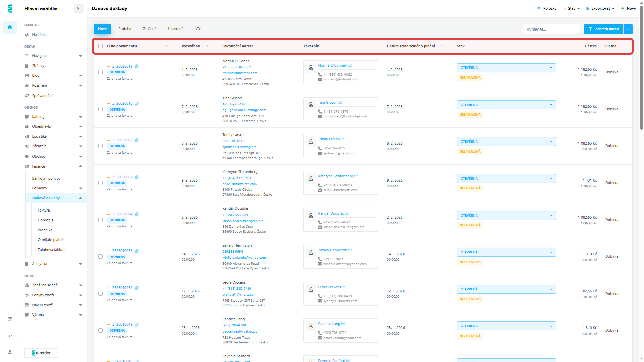Open document link ZF26020008
644x362 pixels.
[122, 140]
